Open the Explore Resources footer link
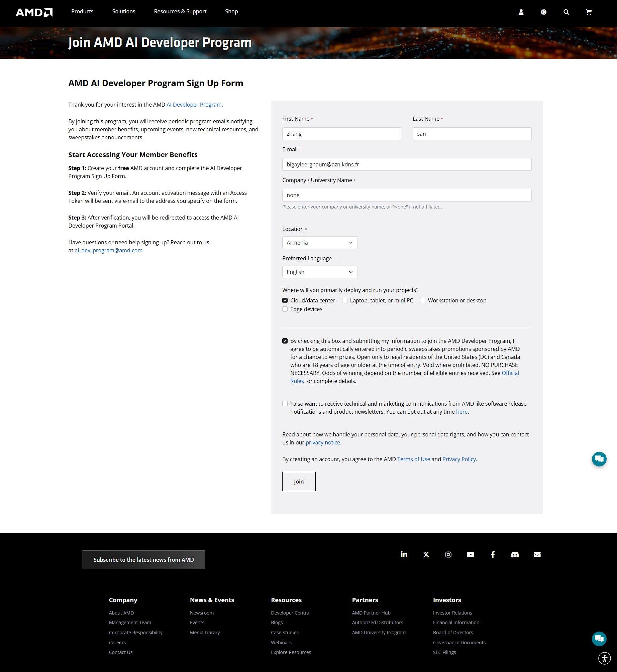 (291, 652)
